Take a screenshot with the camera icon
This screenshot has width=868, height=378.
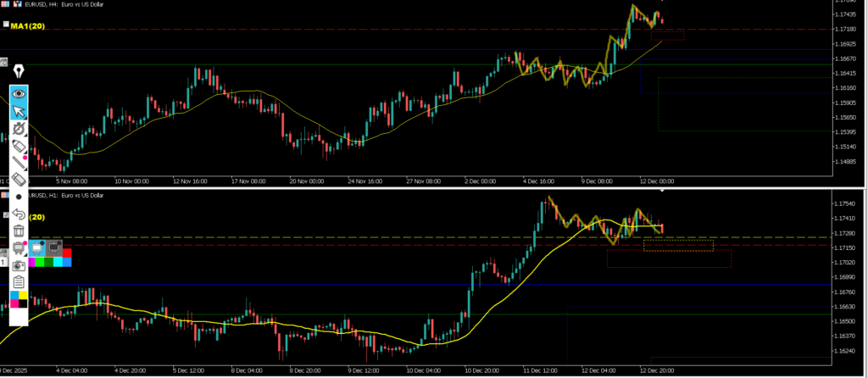[x=19, y=265]
